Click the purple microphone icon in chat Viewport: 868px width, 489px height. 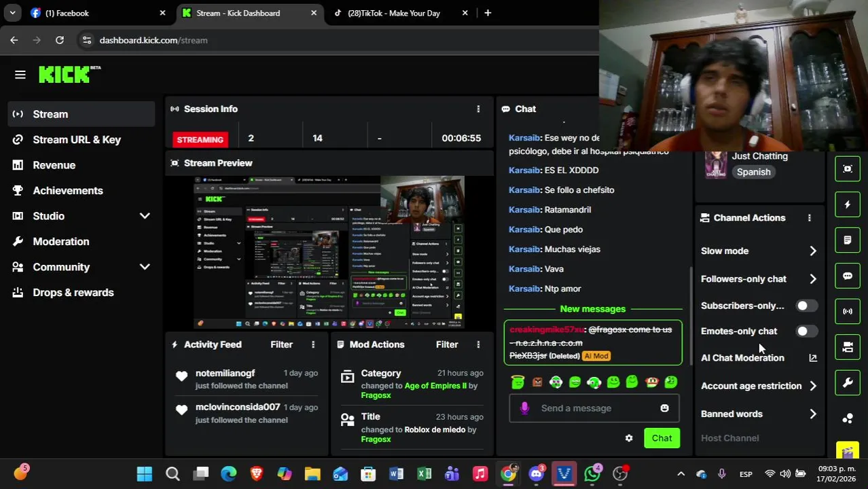[524, 408]
